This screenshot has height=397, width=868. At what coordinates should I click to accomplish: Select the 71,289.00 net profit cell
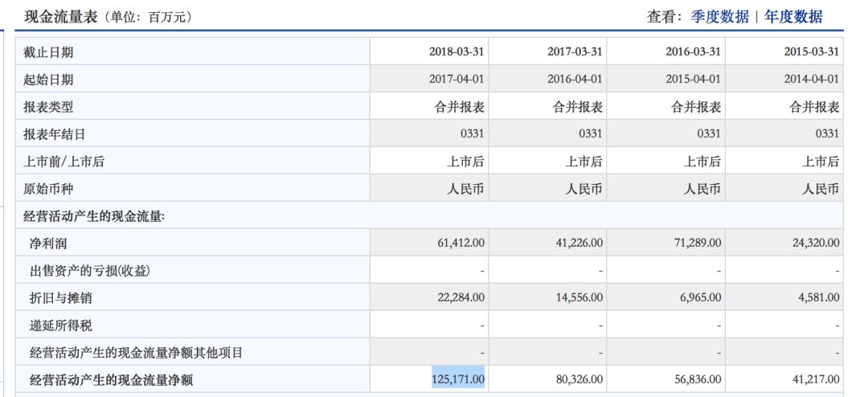click(694, 242)
